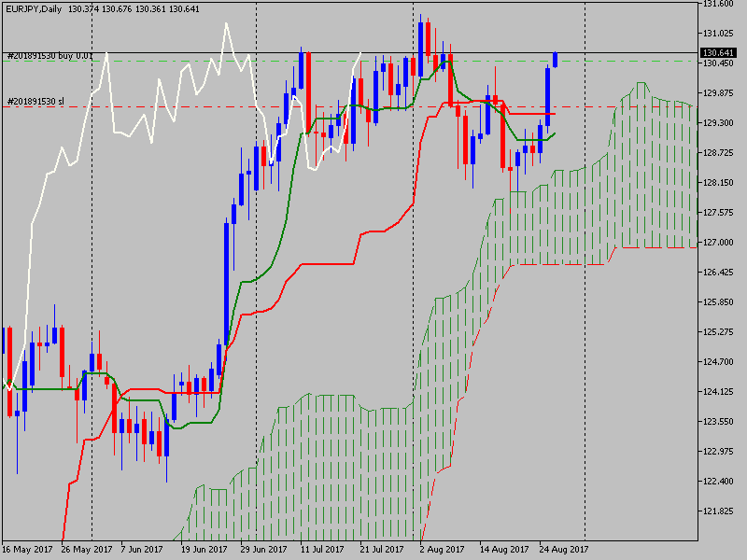
Task: Click the 26 May 2017 date label
Action: coord(87,550)
